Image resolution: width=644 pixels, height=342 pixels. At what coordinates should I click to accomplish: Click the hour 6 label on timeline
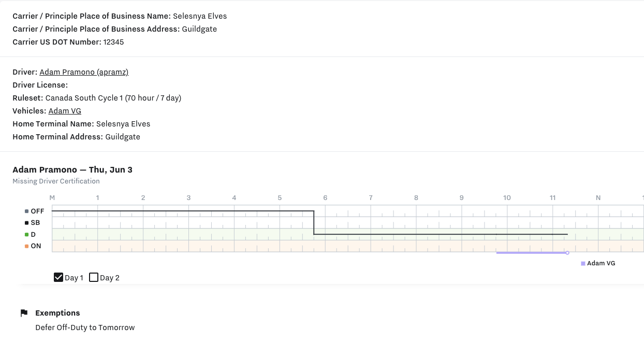coord(325,198)
